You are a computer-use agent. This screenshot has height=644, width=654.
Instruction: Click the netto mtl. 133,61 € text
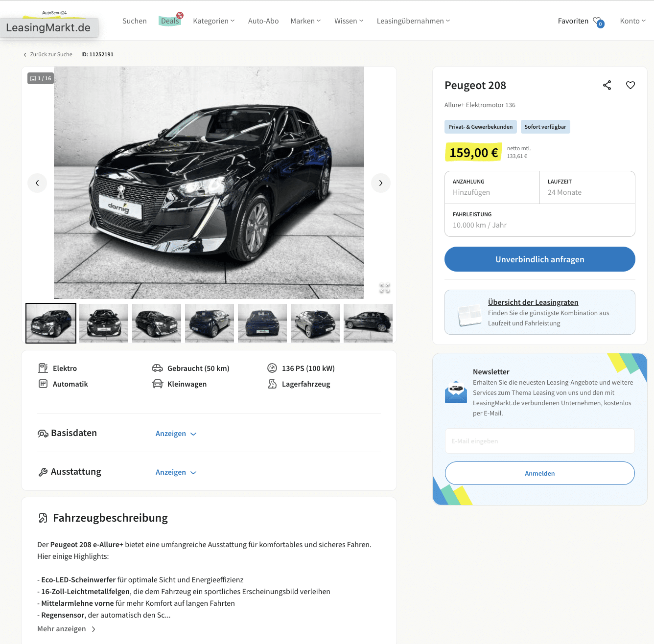[519, 152]
